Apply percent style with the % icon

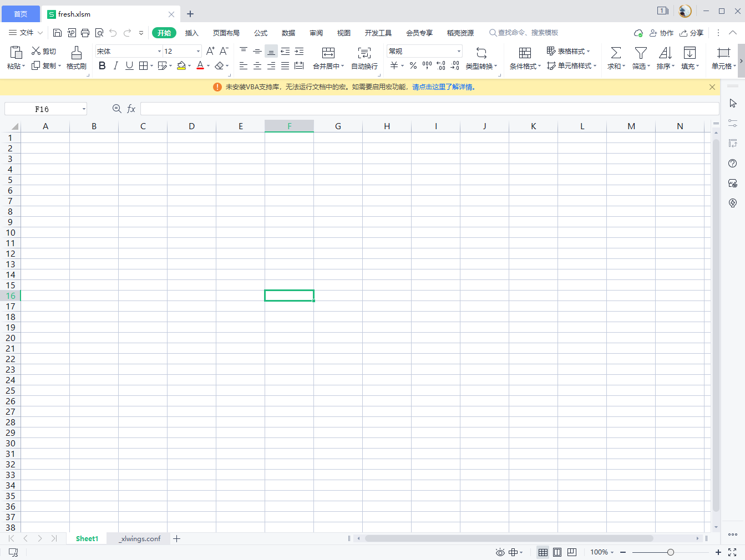(x=413, y=65)
